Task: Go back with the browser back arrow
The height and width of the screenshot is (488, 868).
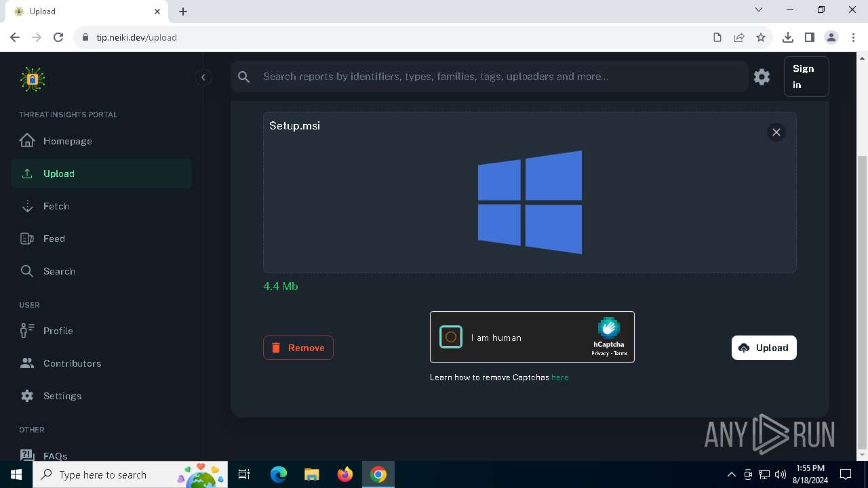Action: 15,37
